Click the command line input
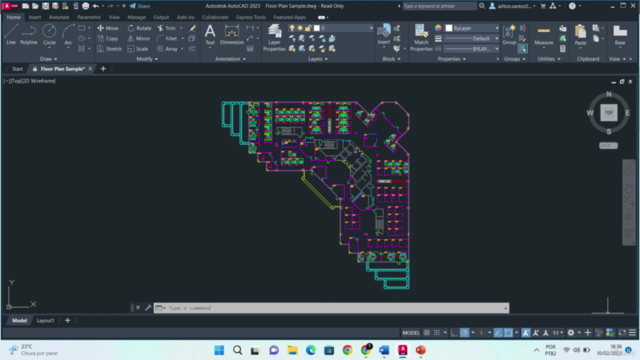 [x=331, y=308]
